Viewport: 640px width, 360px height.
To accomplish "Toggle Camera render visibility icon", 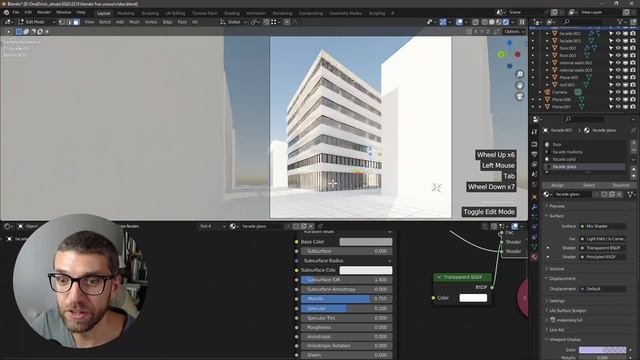I will click(x=632, y=92).
